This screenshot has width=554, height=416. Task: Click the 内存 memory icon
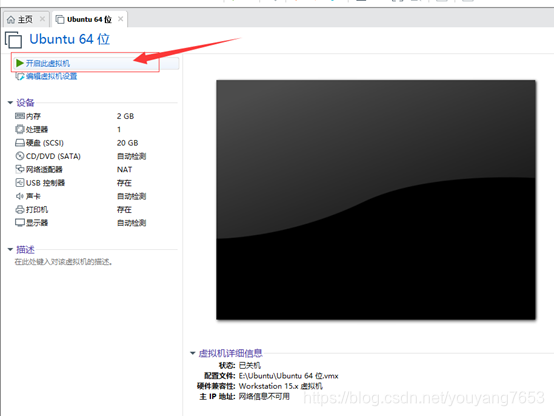[x=20, y=116]
